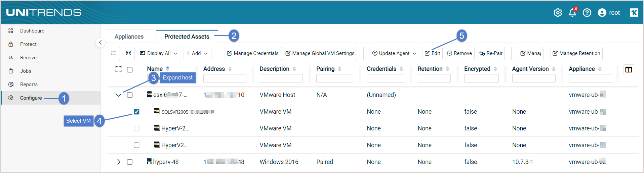The width and height of the screenshot is (644, 173).
Task: Sort by Credentials column arrows
Action: pyautogui.click(x=401, y=69)
